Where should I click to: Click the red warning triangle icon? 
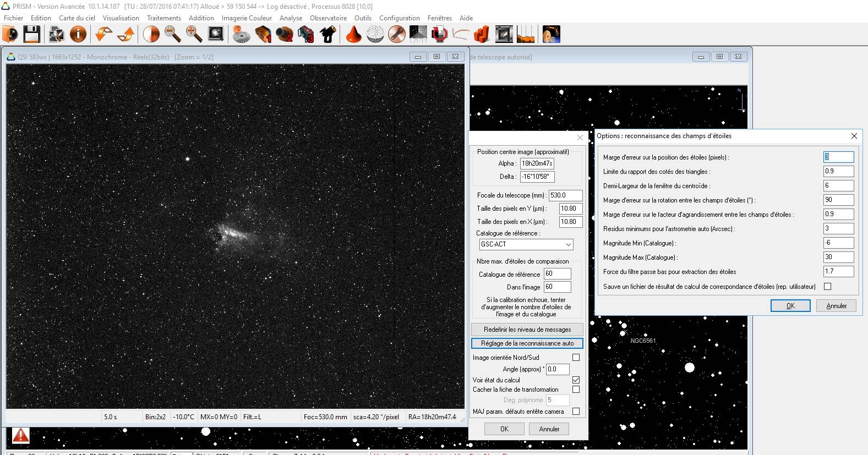[20, 436]
